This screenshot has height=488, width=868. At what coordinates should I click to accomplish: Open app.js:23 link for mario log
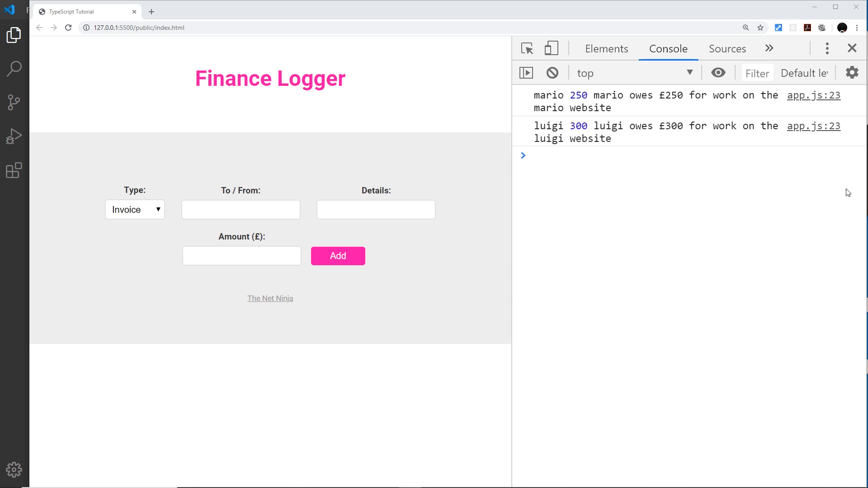pos(813,95)
